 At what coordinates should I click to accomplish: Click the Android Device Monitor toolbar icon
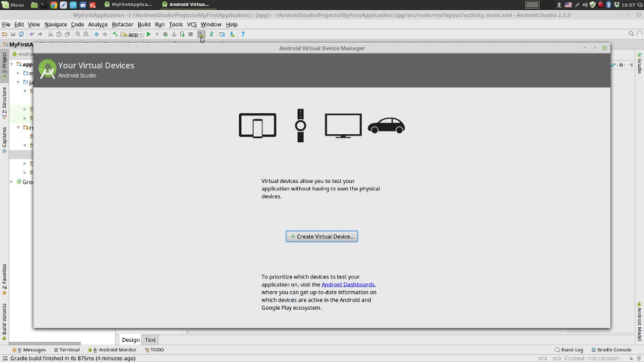232,34
